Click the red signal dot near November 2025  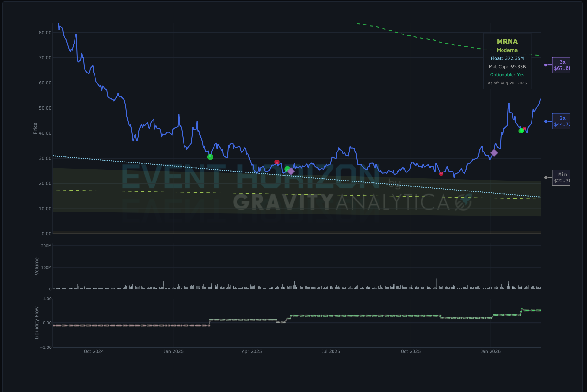[441, 174]
